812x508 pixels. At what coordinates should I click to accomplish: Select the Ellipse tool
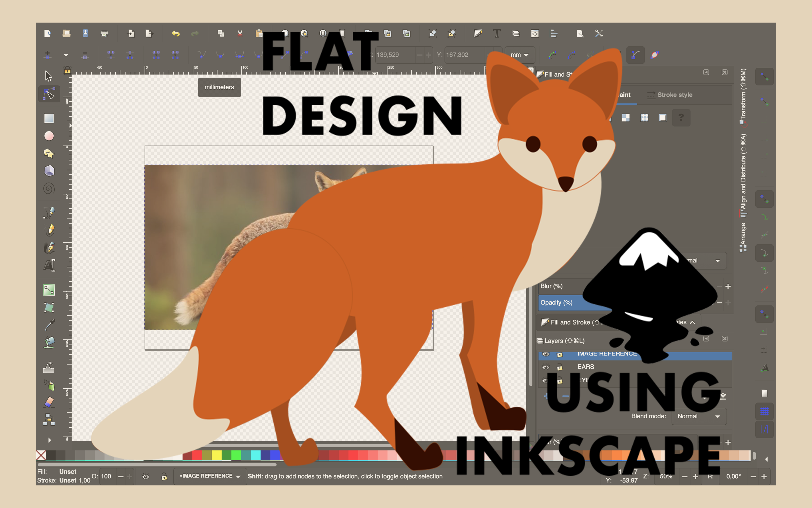pos(49,136)
